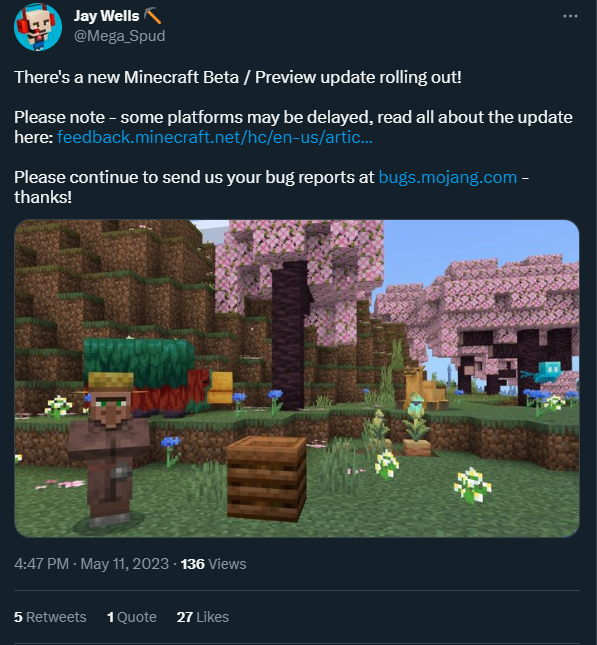
Task: Click the 136 Views count
Action: click(213, 564)
